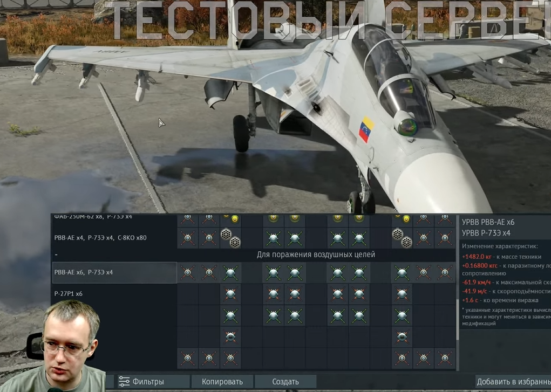Pick rightmost green РВВ-АЕ icon in РВВ-АЕ x4 row

(359, 238)
